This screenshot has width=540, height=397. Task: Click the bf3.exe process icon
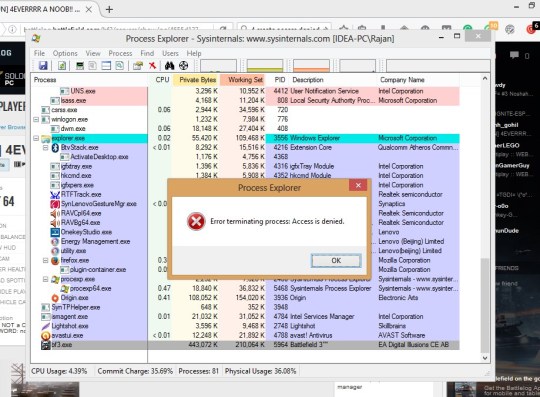pyautogui.click(x=46, y=345)
